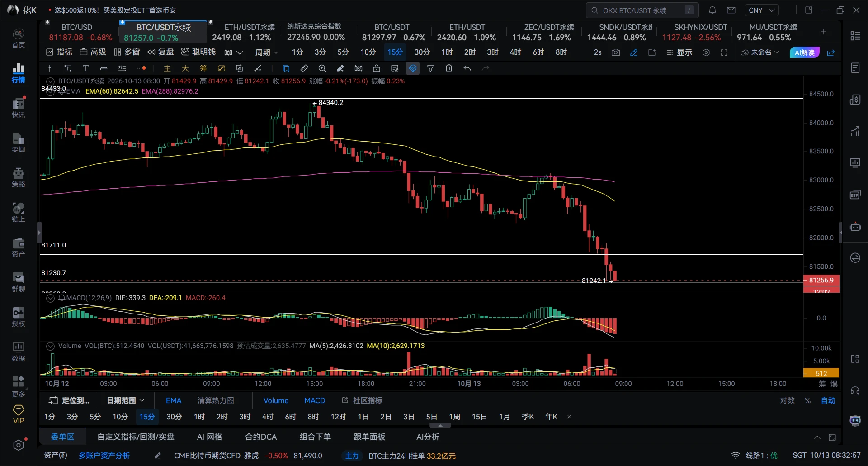Click the VIP diamond icon
This screenshot has height=466, width=868.
[19, 414]
